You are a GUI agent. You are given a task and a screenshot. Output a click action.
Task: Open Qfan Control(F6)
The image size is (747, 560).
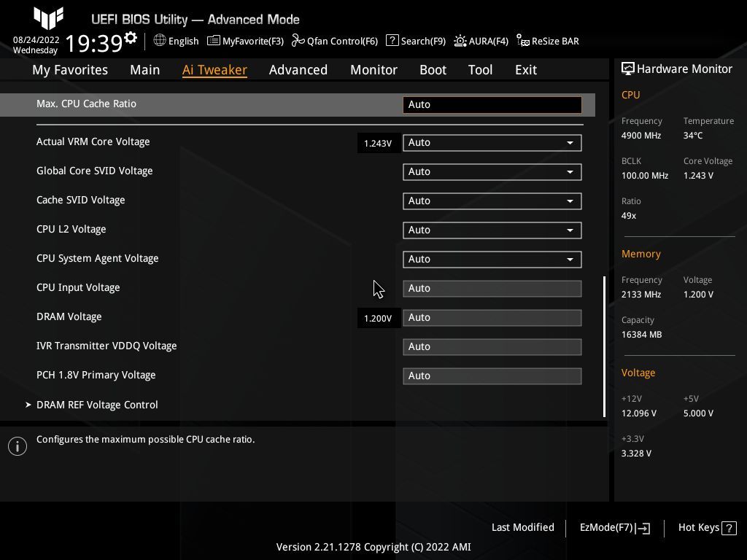[342, 41]
